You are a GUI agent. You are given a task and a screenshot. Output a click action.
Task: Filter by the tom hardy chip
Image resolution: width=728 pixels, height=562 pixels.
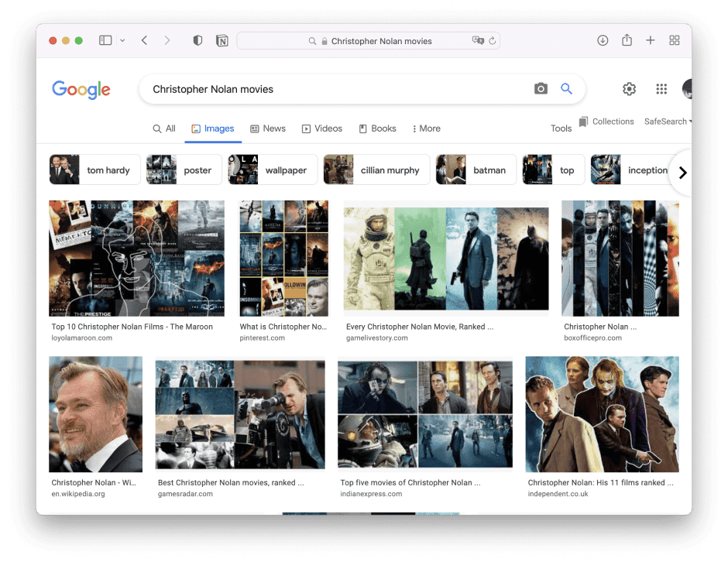pos(94,170)
